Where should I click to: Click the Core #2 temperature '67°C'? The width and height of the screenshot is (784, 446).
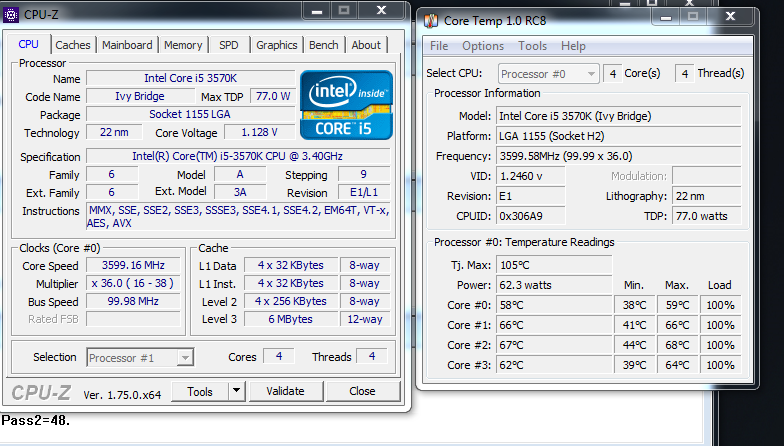pyautogui.click(x=554, y=345)
